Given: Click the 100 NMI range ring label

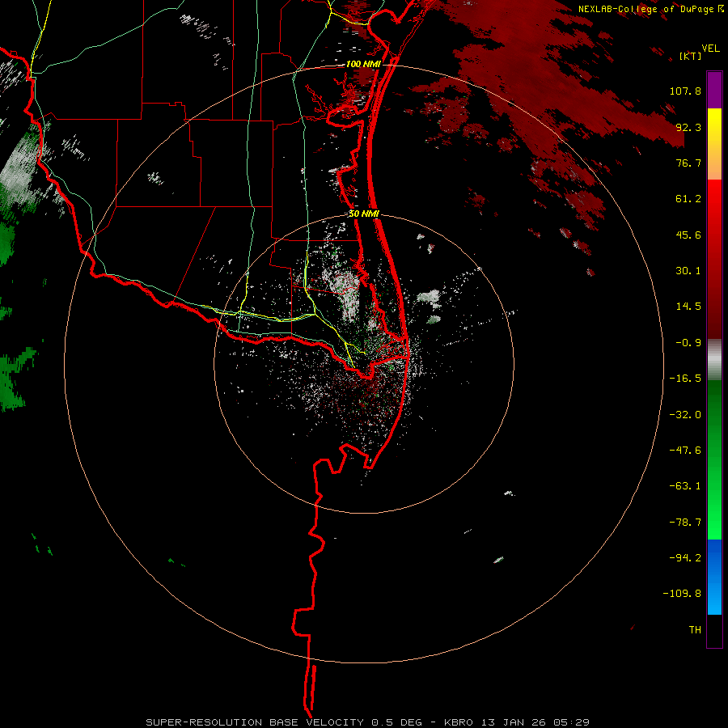Looking at the screenshot, I should pyautogui.click(x=363, y=64).
